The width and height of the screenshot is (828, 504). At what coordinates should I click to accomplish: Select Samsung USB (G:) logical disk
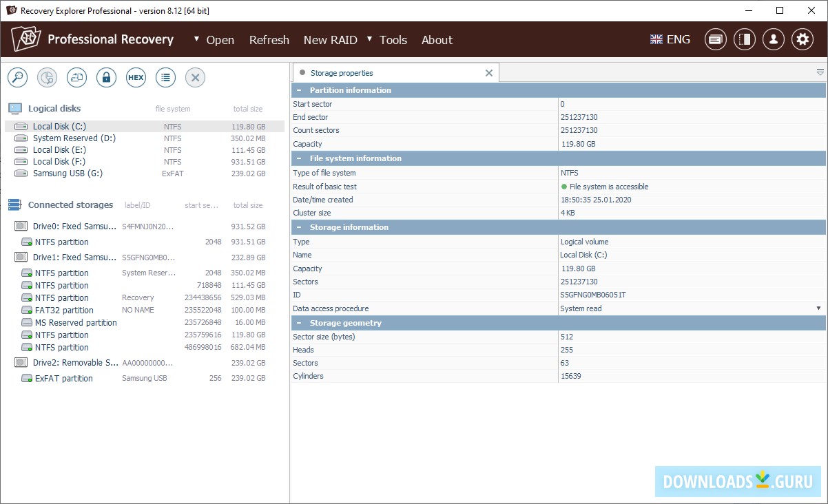click(x=68, y=174)
